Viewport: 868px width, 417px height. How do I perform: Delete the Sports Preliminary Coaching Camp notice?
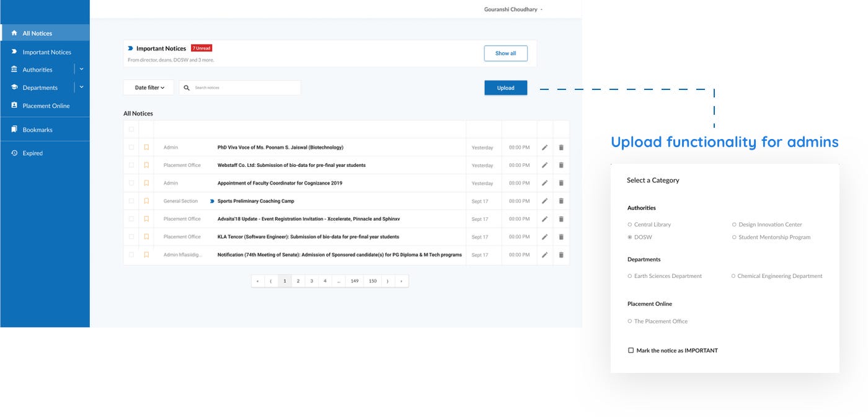[x=560, y=200]
